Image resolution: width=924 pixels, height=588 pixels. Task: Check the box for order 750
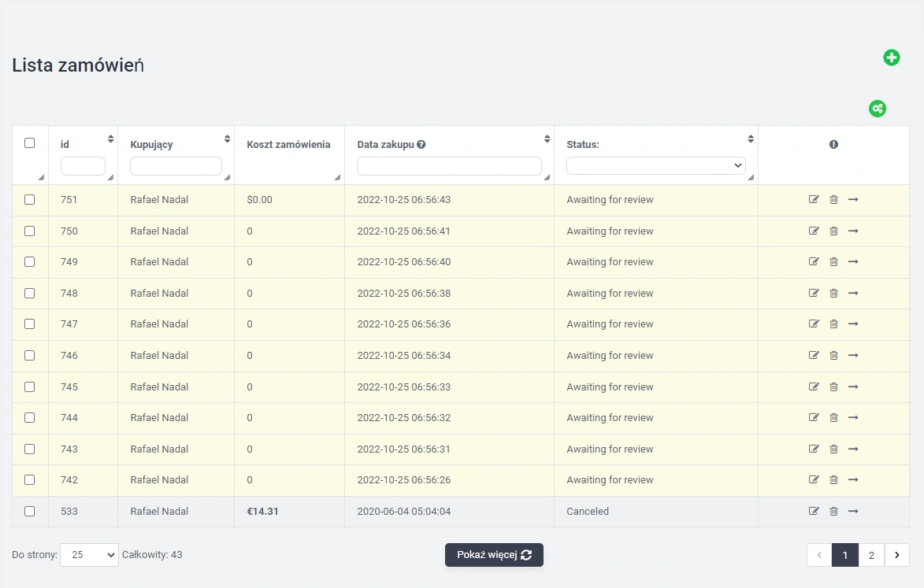30,231
